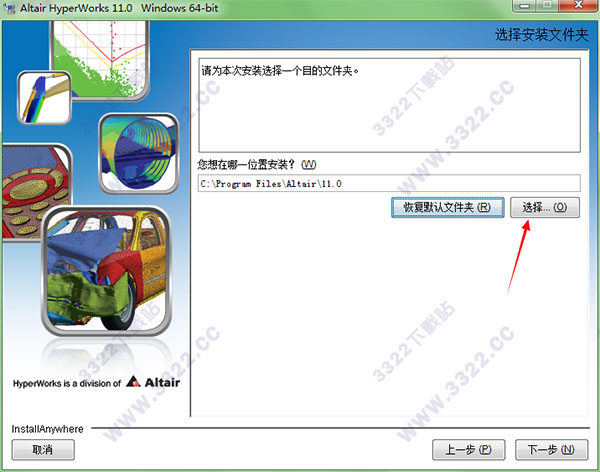Minimize the installer window
The height and width of the screenshot is (472, 600).
525,5
